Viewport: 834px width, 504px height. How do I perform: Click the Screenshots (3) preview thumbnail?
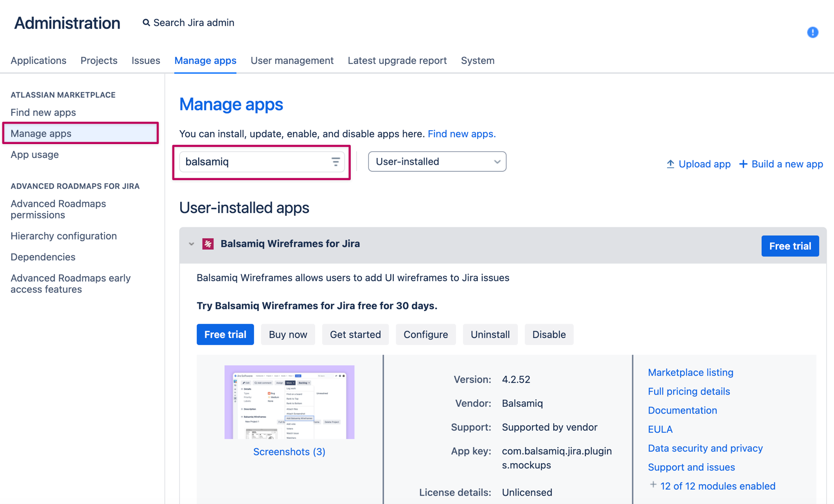tap(289, 402)
